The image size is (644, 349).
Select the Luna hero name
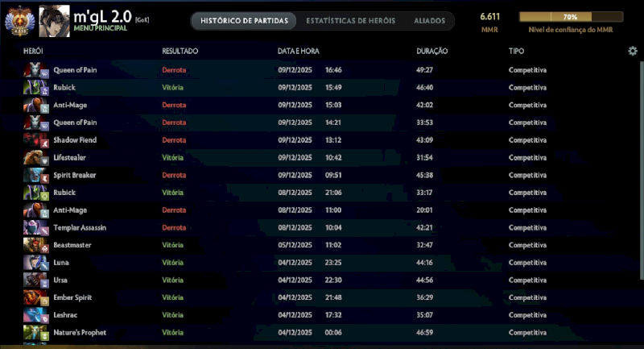point(61,263)
